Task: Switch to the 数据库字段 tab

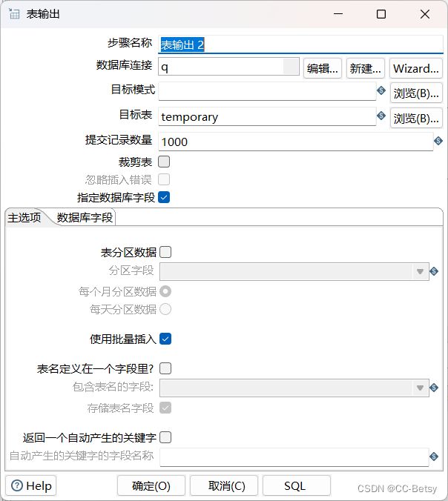Action: click(85, 218)
